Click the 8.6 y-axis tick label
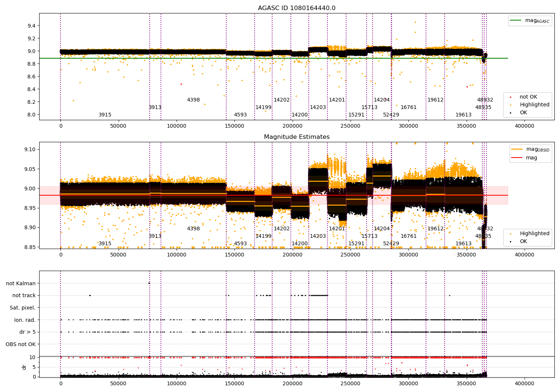This screenshot has height=392, width=560. (31, 77)
